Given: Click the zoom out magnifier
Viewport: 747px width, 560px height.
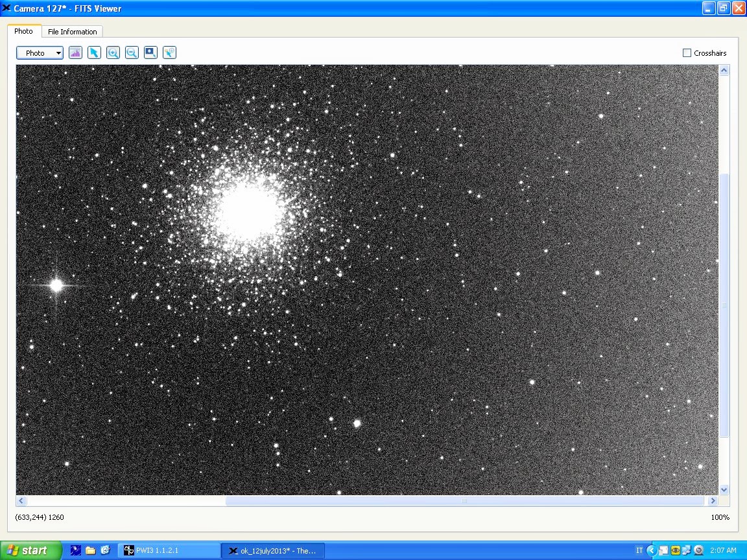Looking at the screenshot, I should (x=132, y=53).
